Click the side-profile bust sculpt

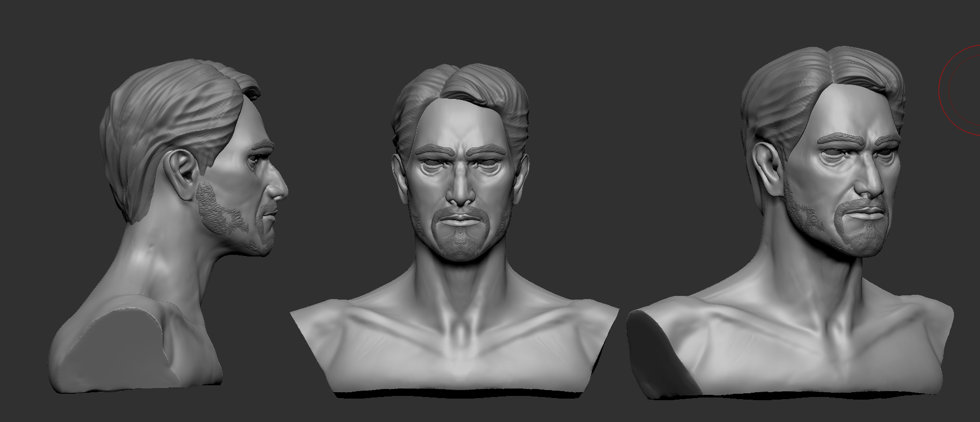tap(169, 226)
